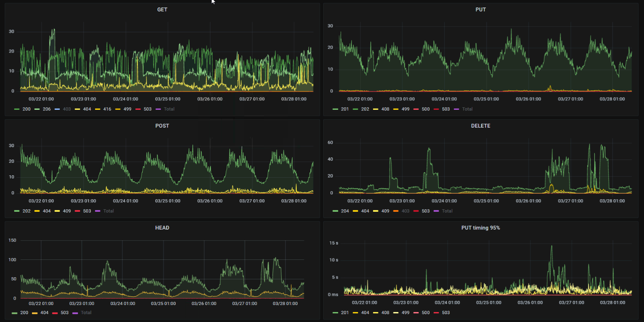Toggle the 404 series label in HEAD legend
The width and height of the screenshot is (644, 322).
44,312
